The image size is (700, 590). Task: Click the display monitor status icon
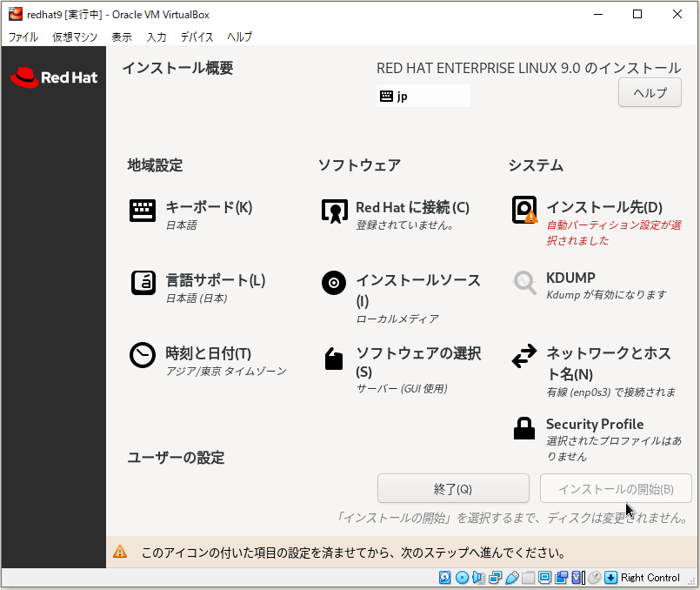pos(544,578)
